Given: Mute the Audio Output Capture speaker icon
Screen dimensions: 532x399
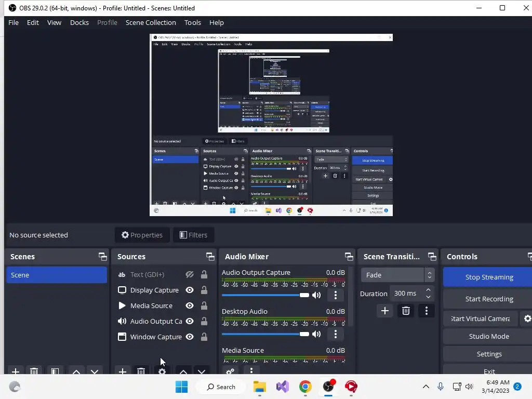Looking at the screenshot, I should [316, 295].
